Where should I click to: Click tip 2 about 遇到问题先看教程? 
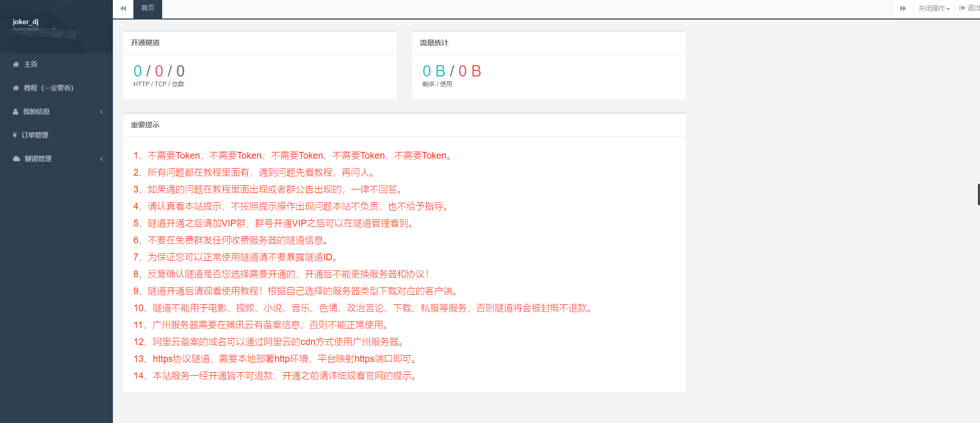click(x=256, y=172)
